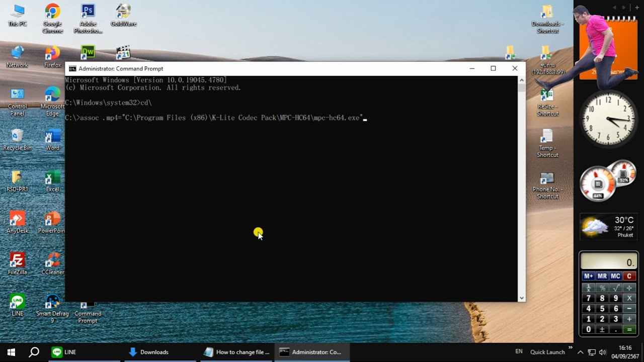
Task: Open the Recycle Bin
Action: (x=17, y=139)
